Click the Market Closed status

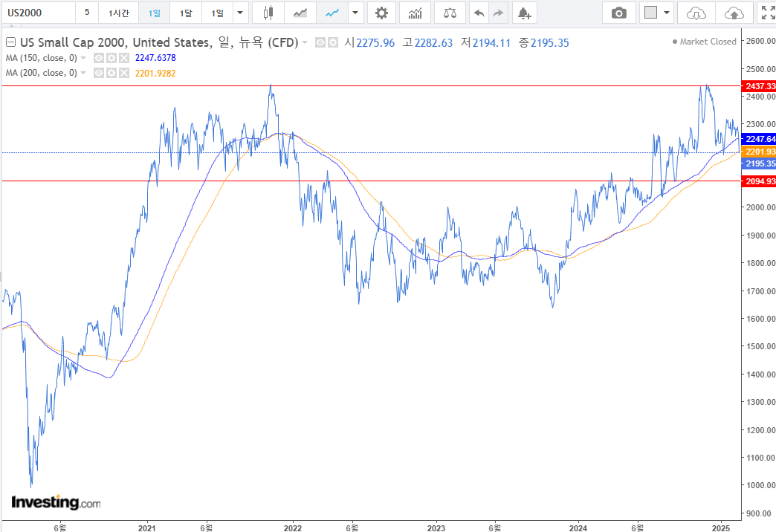tap(704, 42)
